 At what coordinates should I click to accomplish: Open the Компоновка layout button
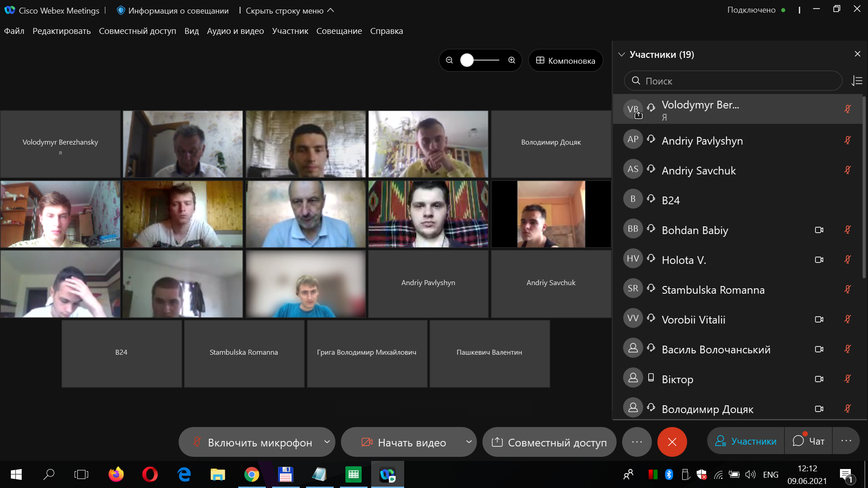[x=566, y=61]
